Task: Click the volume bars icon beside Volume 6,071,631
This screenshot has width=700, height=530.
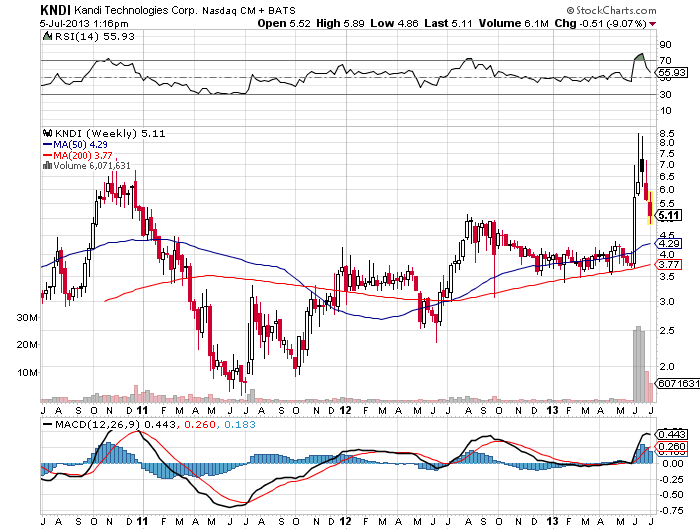Action: coord(47,166)
